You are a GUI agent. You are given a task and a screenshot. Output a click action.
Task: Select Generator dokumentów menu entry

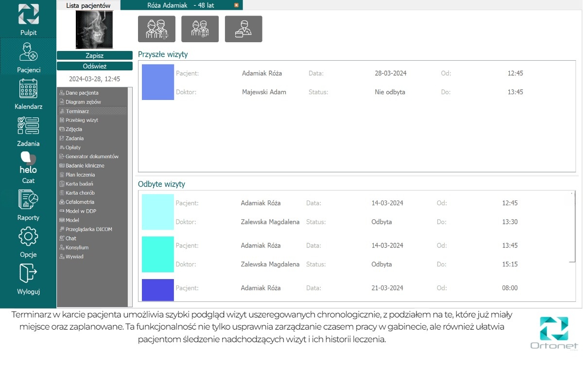pos(92,156)
